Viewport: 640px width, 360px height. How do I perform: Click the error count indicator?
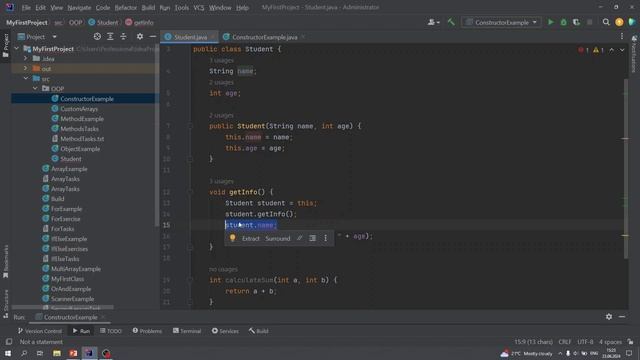pos(583,50)
